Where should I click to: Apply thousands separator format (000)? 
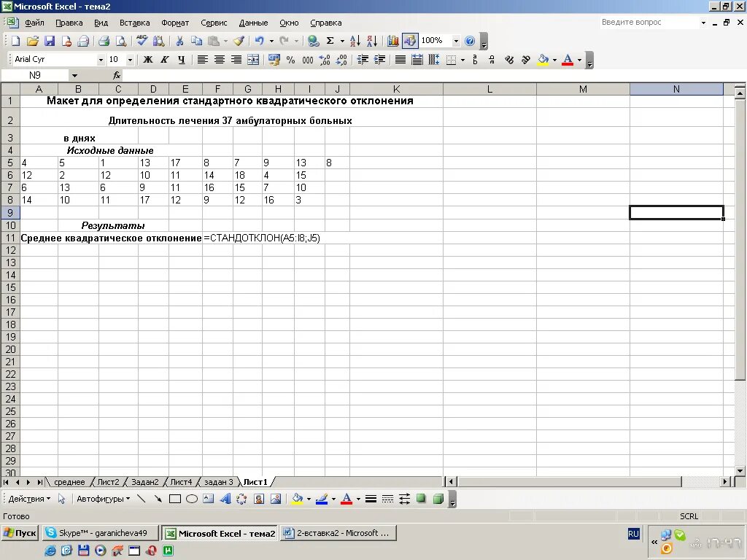[x=308, y=60]
